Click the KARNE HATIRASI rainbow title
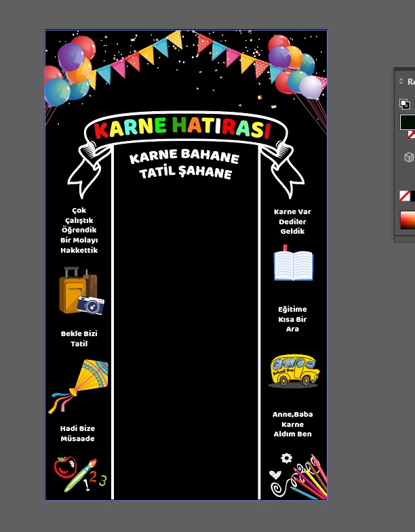 pyautogui.click(x=182, y=127)
